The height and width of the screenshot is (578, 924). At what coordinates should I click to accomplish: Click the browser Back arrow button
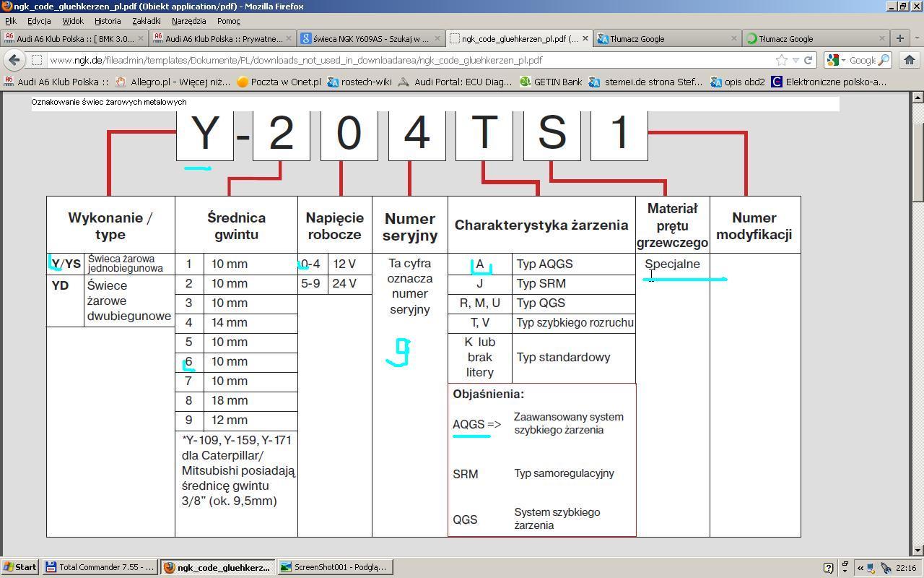(x=14, y=60)
